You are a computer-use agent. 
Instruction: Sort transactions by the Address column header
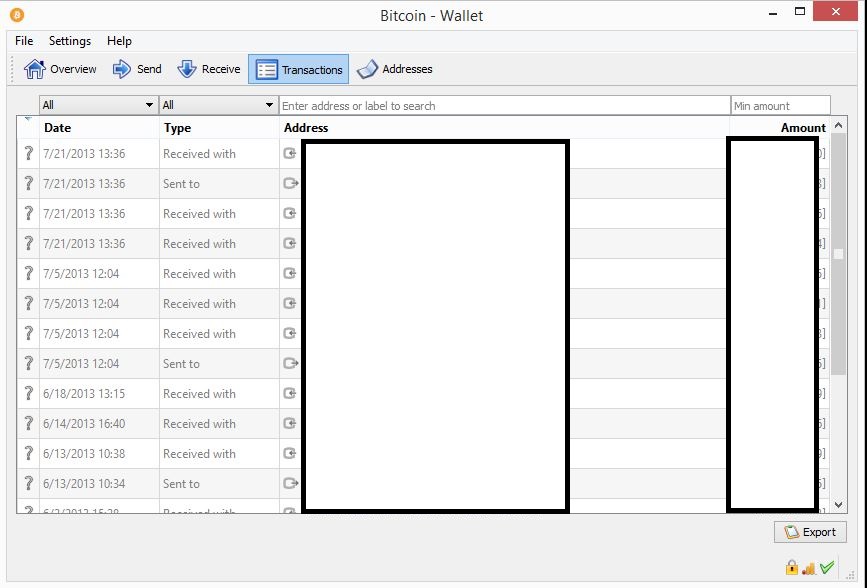pyautogui.click(x=503, y=128)
